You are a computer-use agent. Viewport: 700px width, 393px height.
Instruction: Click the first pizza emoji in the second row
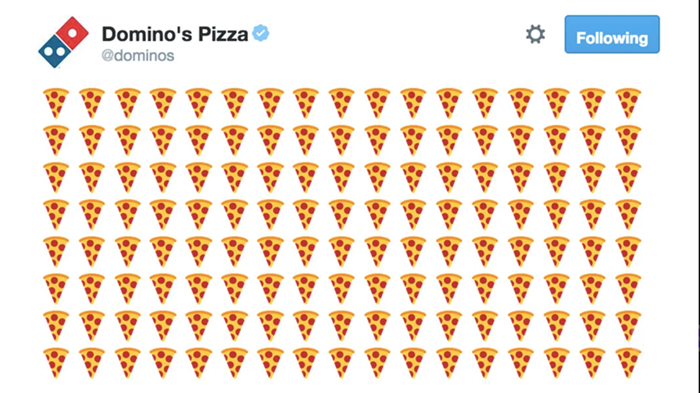click(x=56, y=140)
